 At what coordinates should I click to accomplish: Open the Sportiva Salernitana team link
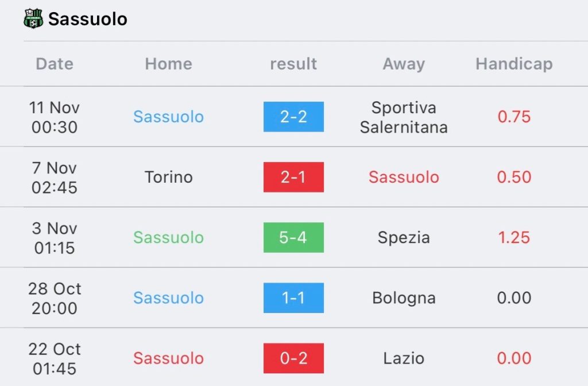(404, 117)
